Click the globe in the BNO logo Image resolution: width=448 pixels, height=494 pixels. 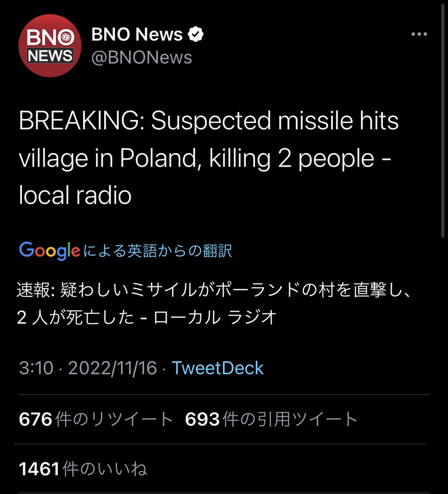pyautogui.click(x=66, y=38)
